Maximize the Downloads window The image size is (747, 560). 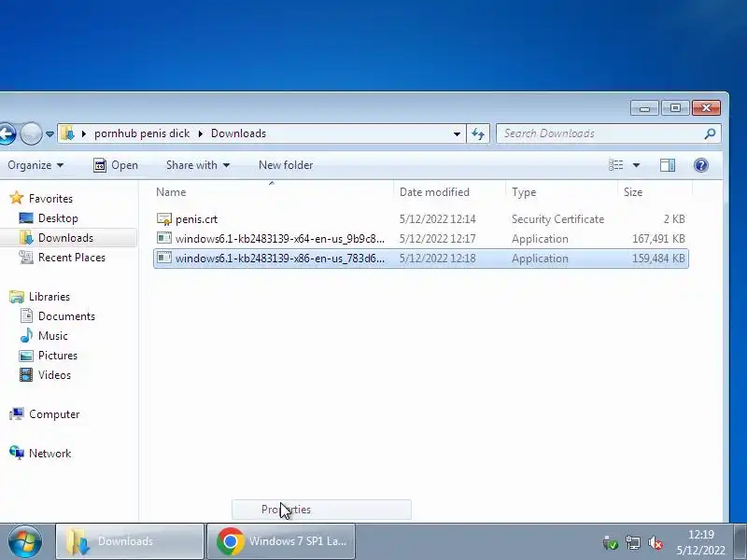[x=675, y=108]
